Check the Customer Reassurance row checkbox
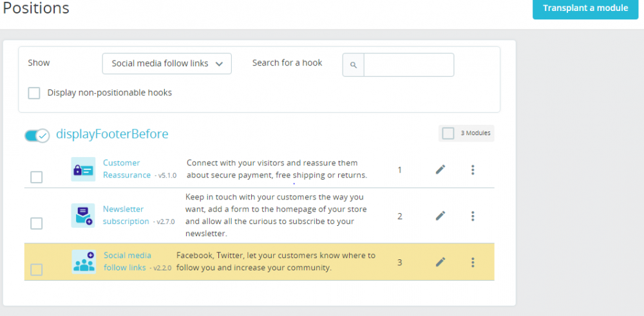Screen dimensions: 644x316 37,177
